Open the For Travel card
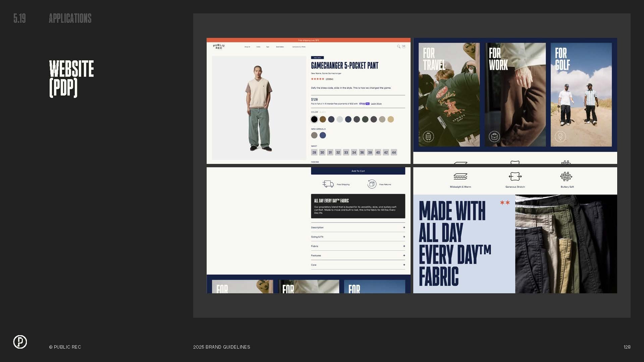The height and width of the screenshot is (362, 644). 449,95
